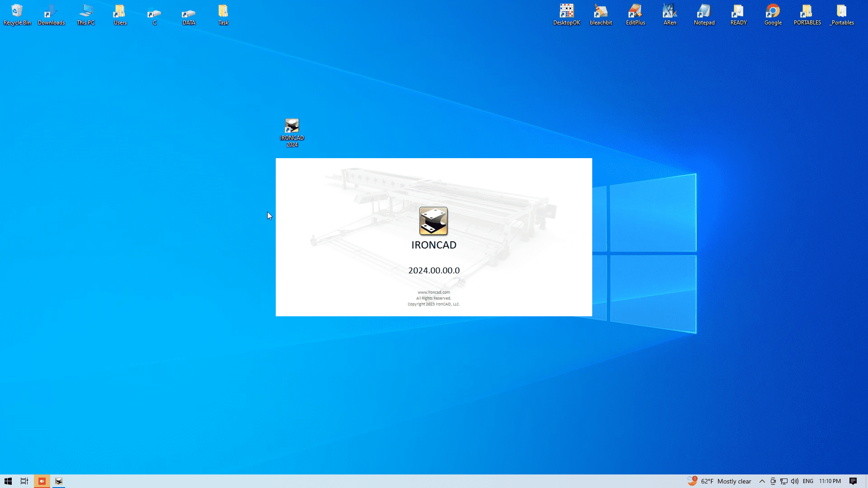Select the Downloads desktop shortcut

coord(51,14)
